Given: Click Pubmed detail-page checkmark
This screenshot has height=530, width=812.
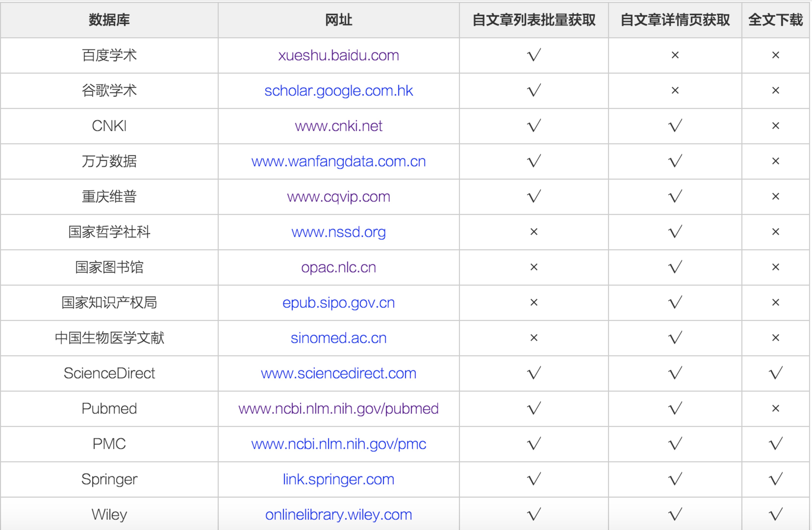Looking at the screenshot, I should 675,409.
